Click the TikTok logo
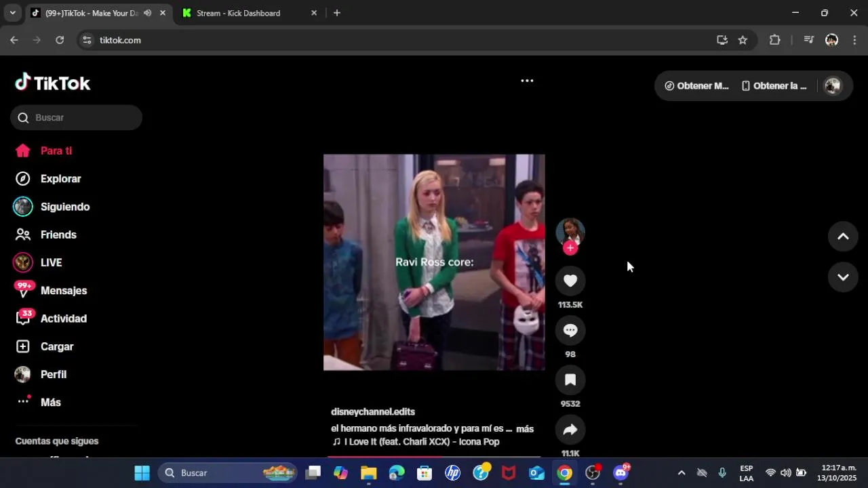 pos(52,83)
